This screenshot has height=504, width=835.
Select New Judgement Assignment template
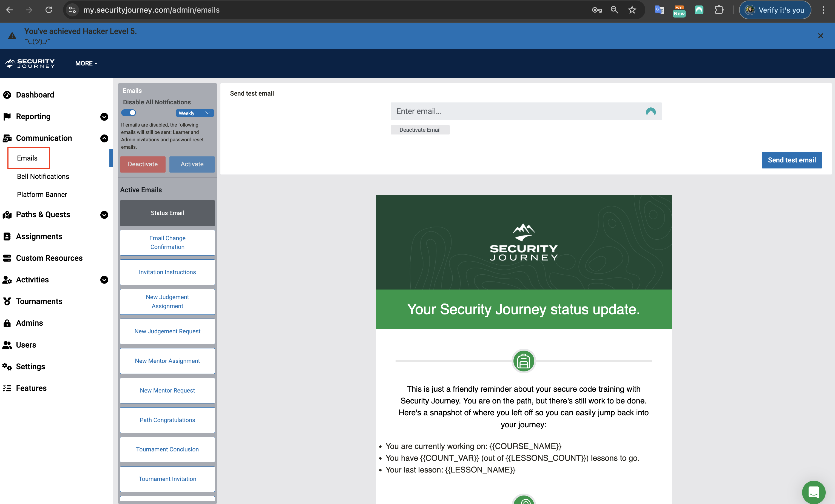[x=167, y=302]
